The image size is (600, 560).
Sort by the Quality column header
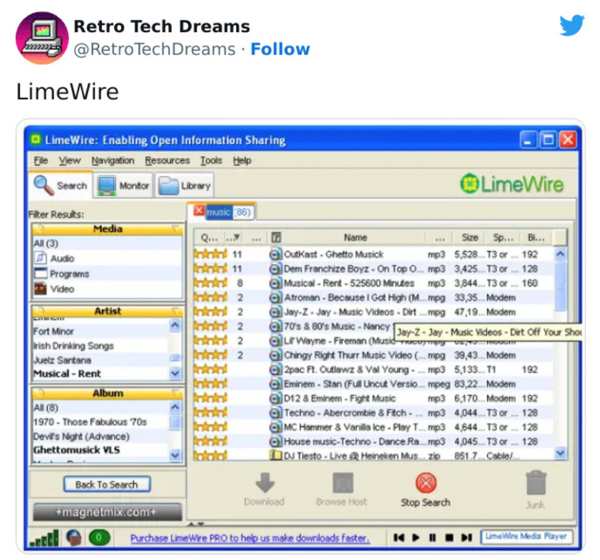(x=209, y=237)
